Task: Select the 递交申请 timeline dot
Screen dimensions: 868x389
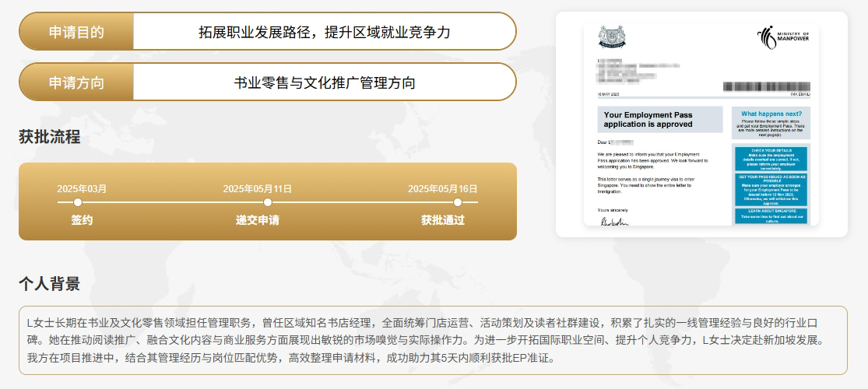Action: pyautogui.click(x=268, y=202)
